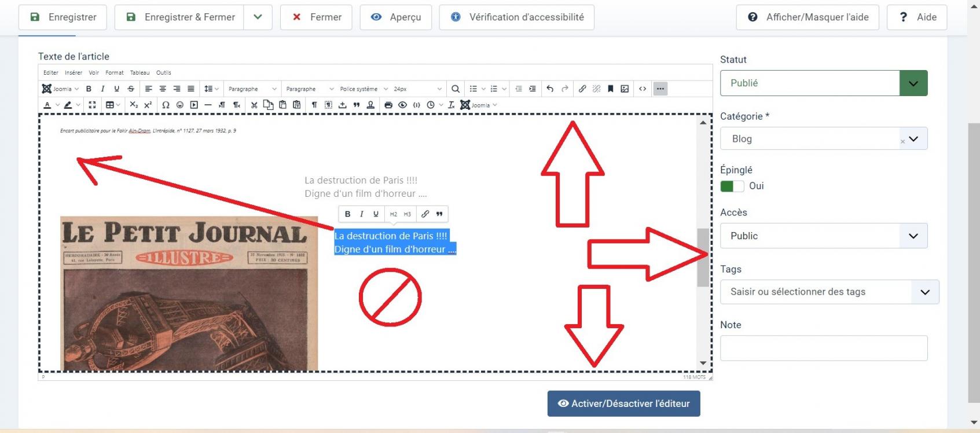Click inside the Note input field

[x=824, y=348]
